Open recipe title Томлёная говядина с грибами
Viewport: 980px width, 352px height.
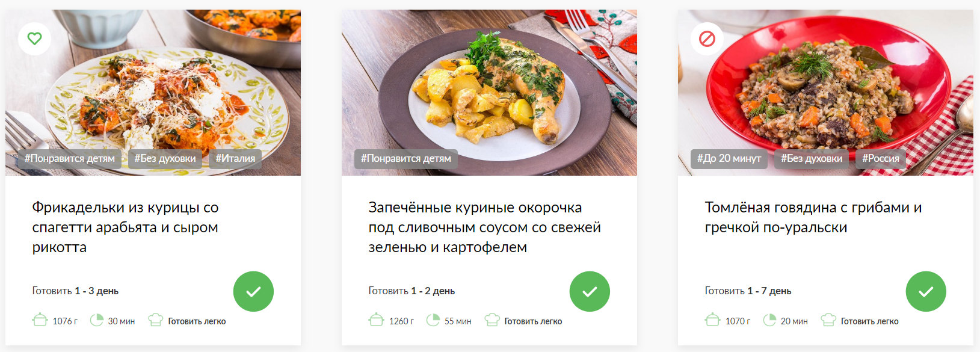[813, 217]
